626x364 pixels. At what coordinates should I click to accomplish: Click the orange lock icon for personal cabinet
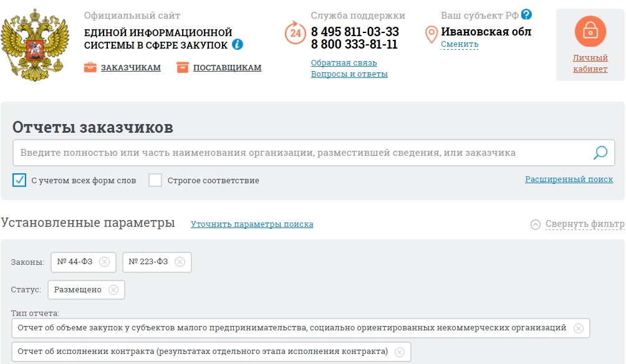(590, 32)
